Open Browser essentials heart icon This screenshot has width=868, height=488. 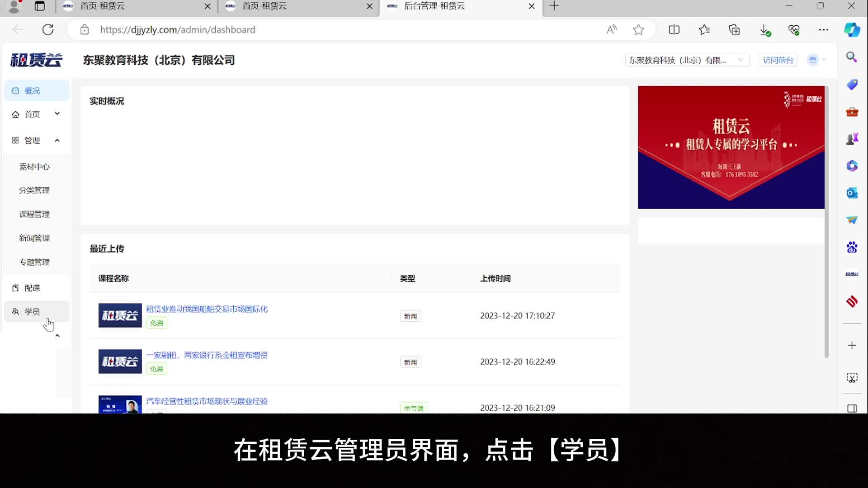[x=794, y=30]
